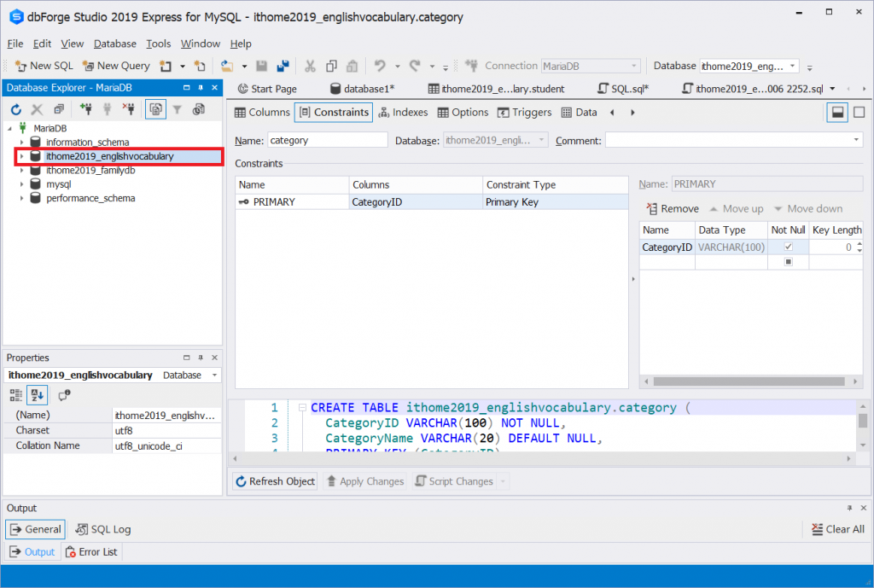Click the Clear All output button

click(838, 529)
